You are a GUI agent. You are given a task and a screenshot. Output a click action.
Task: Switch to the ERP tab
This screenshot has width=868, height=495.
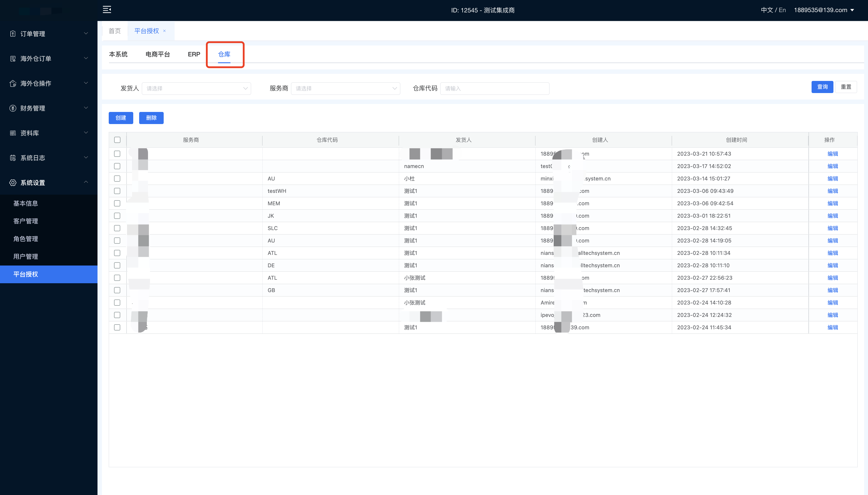coord(194,54)
